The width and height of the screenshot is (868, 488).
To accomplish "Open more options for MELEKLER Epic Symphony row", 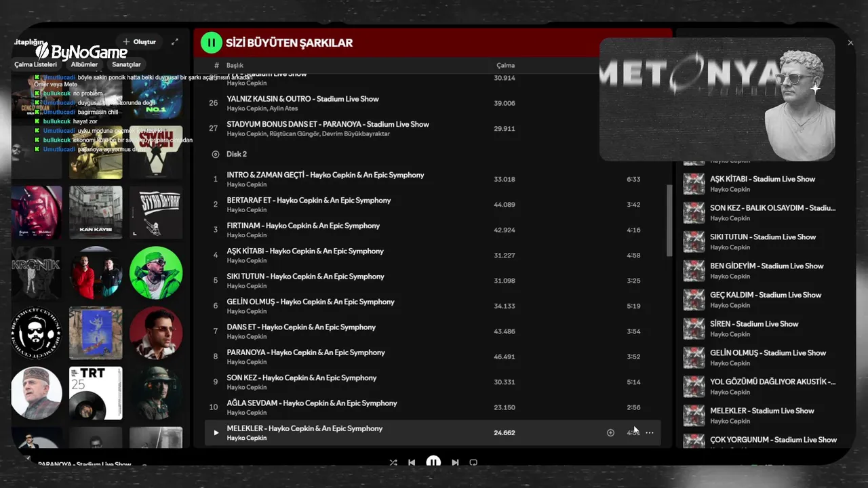I will coord(650,432).
